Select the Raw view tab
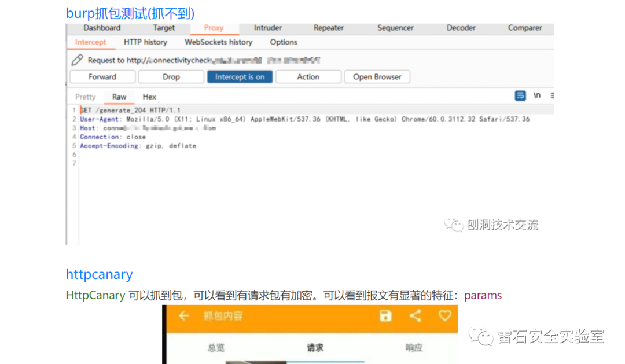The height and width of the screenshot is (364, 625). coord(119,97)
